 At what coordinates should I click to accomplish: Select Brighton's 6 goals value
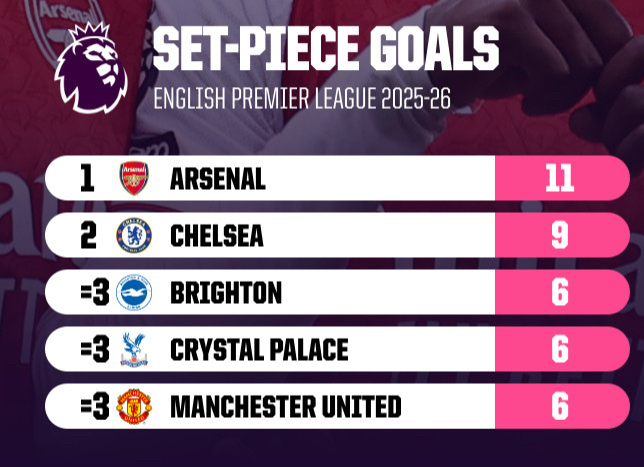(559, 293)
